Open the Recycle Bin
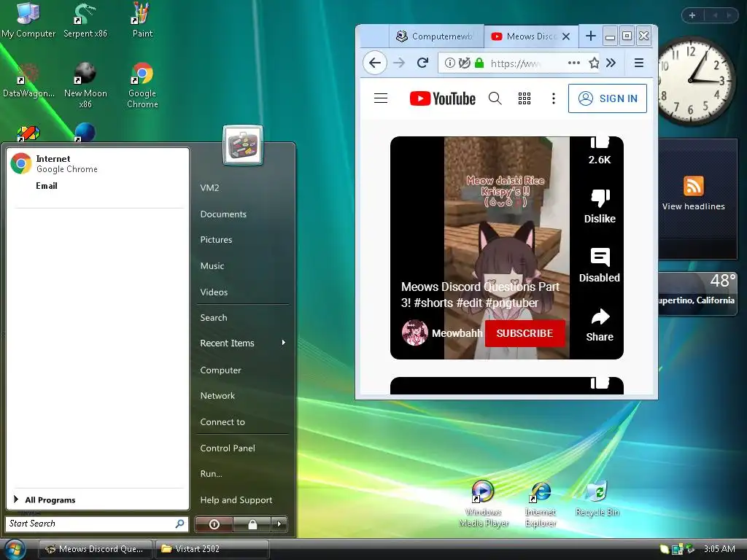 pyautogui.click(x=597, y=499)
